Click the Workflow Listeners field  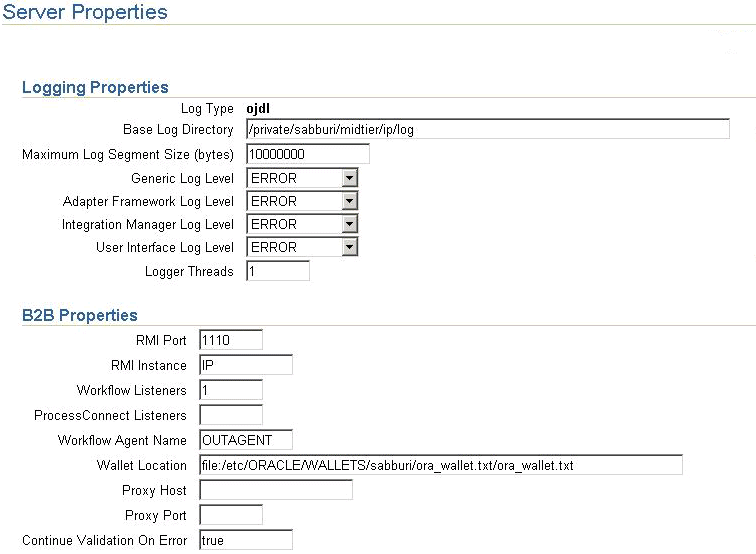231,390
